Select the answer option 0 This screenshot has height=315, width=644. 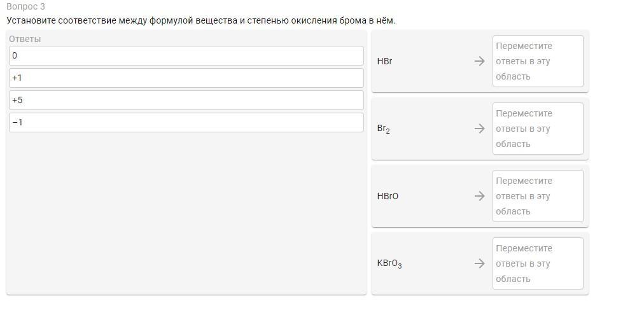(x=186, y=55)
